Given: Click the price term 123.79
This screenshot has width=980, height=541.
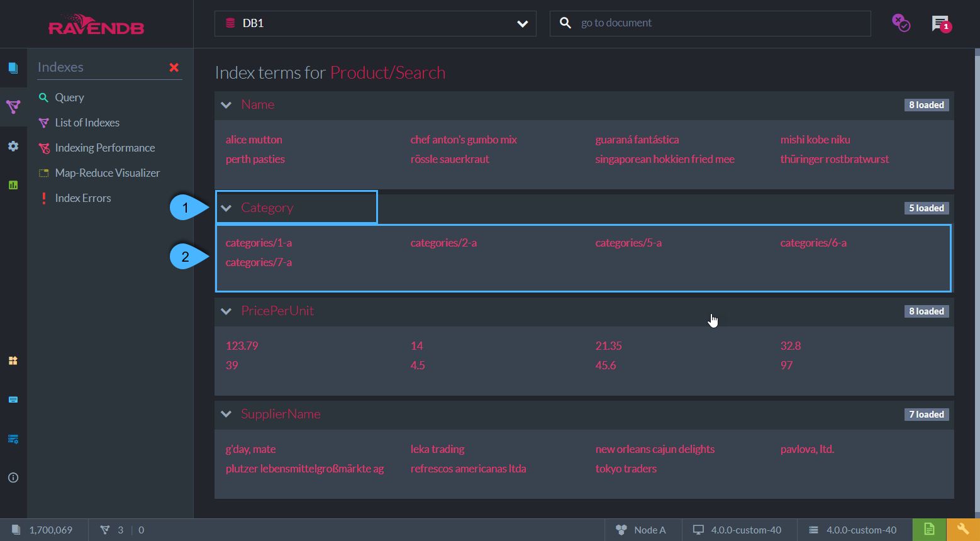Looking at the screenshot, I should (242, 346).
